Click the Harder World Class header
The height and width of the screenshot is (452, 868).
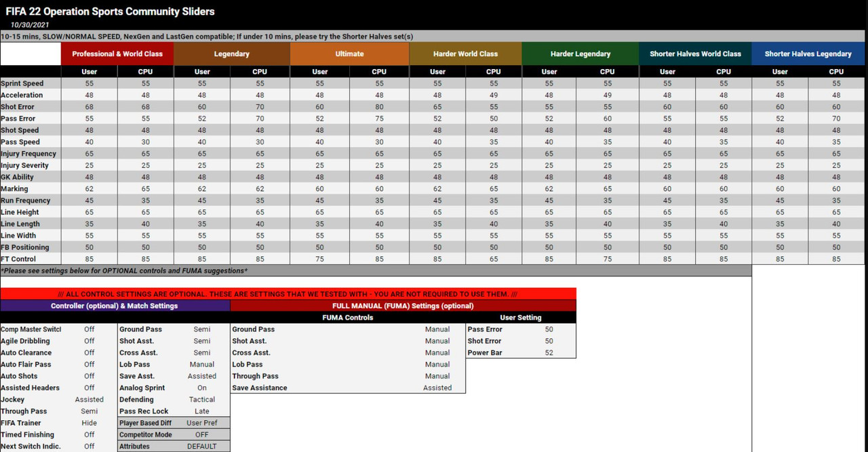point(465,54)
